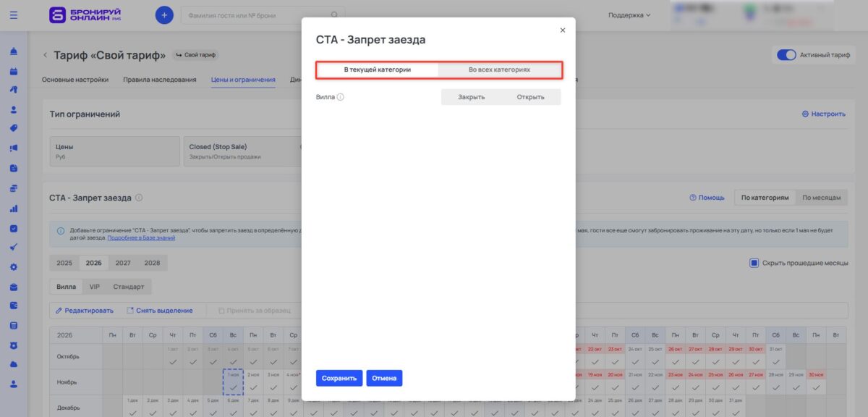
Task: Click the Бронируй Онлайн logo
Action: click(x=85, y=14)
